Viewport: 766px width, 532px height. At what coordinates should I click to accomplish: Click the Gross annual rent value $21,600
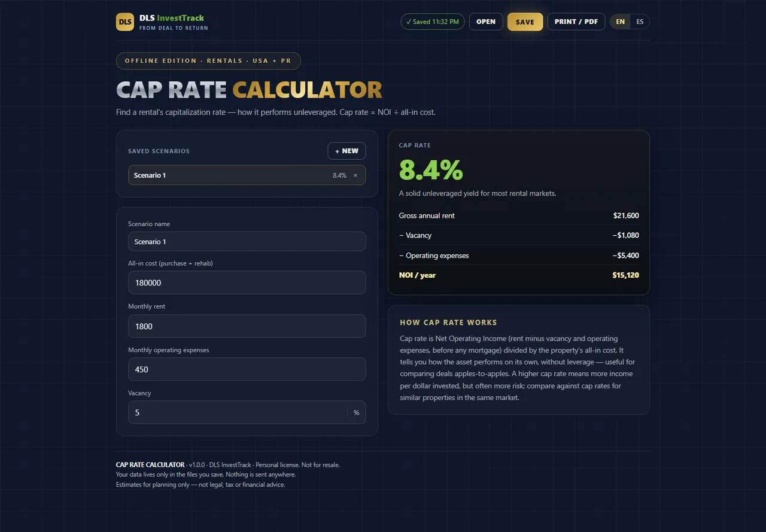click(x=626, y=215)
